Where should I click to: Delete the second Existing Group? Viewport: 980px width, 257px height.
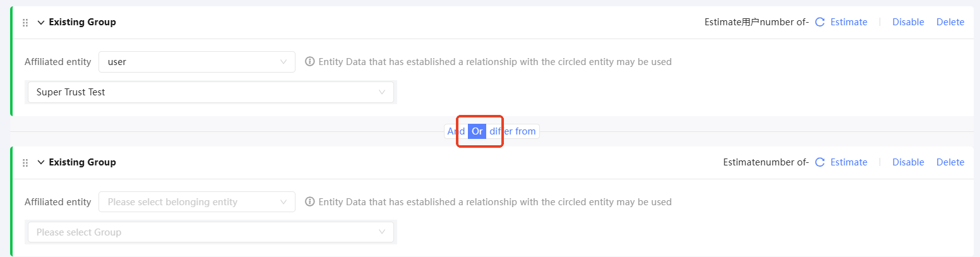(x=950, y=162)
